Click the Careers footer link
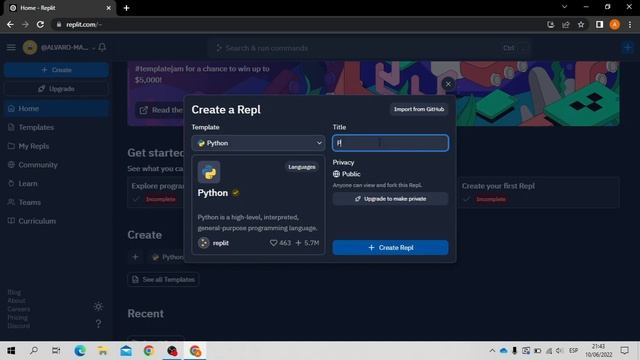This screenshot has height=360, width=640. coord(18,309)
